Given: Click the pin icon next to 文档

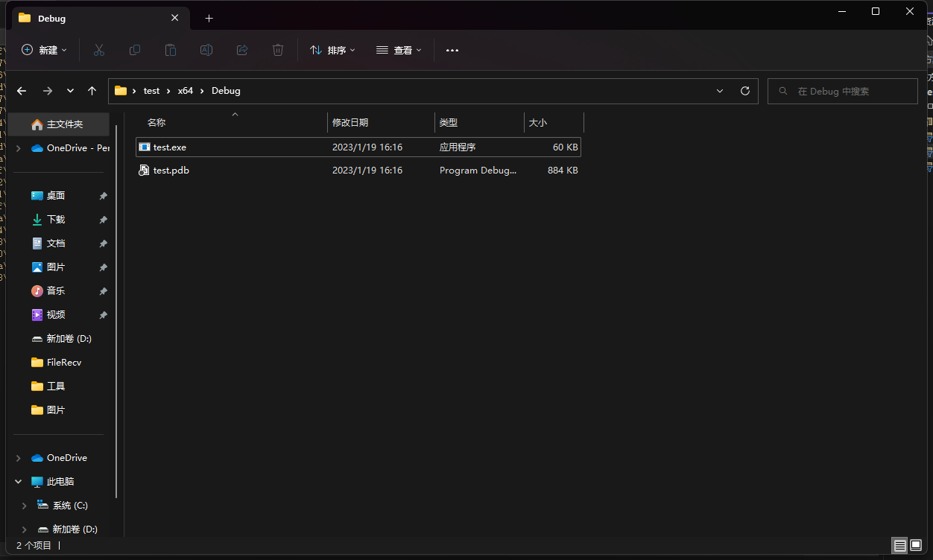Looking at the screenshot, I should tap(103, 244).
